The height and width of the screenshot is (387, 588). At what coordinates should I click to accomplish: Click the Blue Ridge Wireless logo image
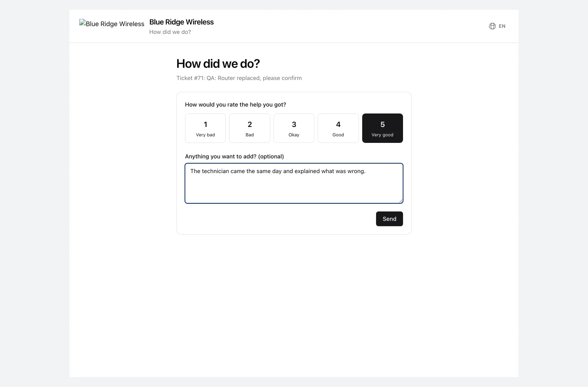click(x=112, y=24)
